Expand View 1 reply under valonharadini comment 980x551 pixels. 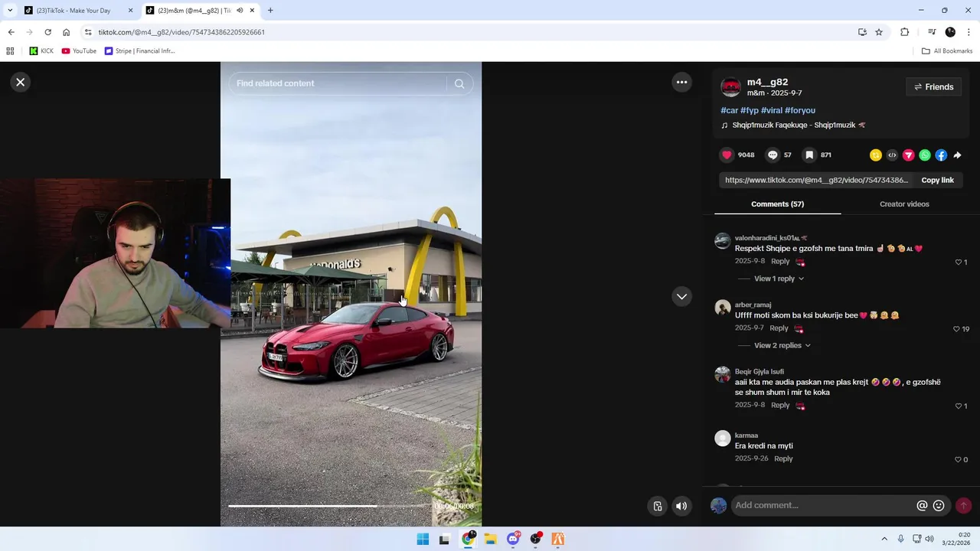[779, 279]
